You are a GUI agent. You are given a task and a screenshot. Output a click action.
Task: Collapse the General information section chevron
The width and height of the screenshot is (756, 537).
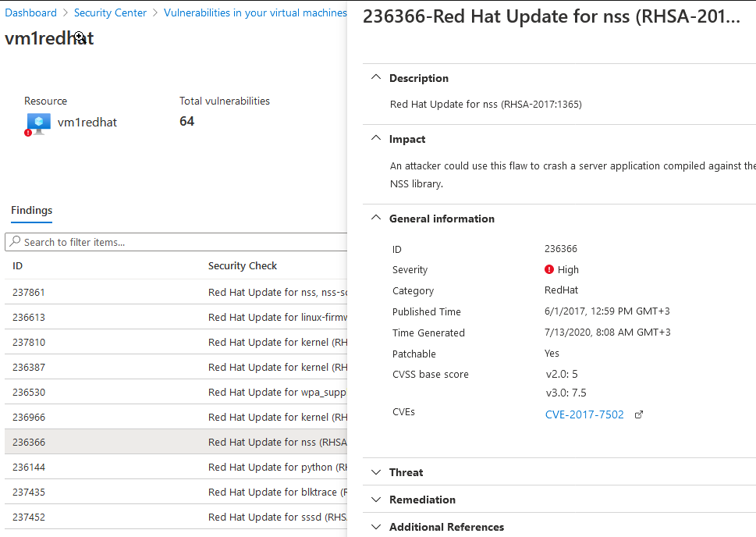(376, 218)
